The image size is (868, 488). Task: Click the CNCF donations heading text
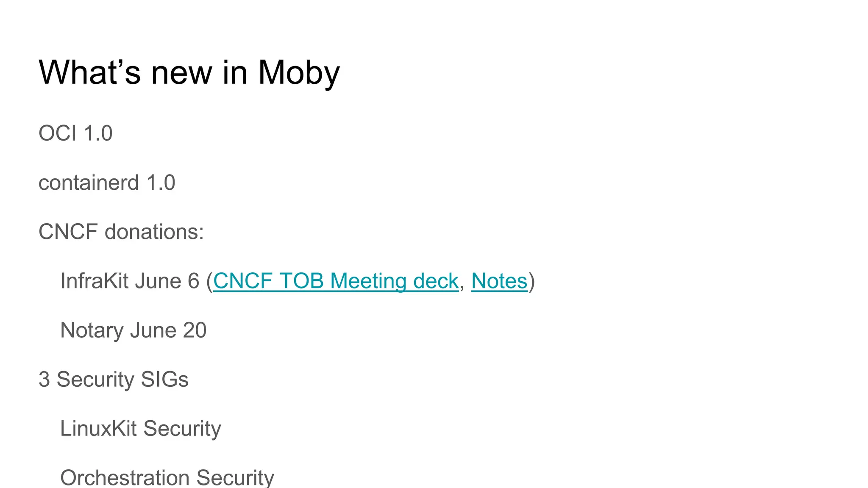click(121, 232)
